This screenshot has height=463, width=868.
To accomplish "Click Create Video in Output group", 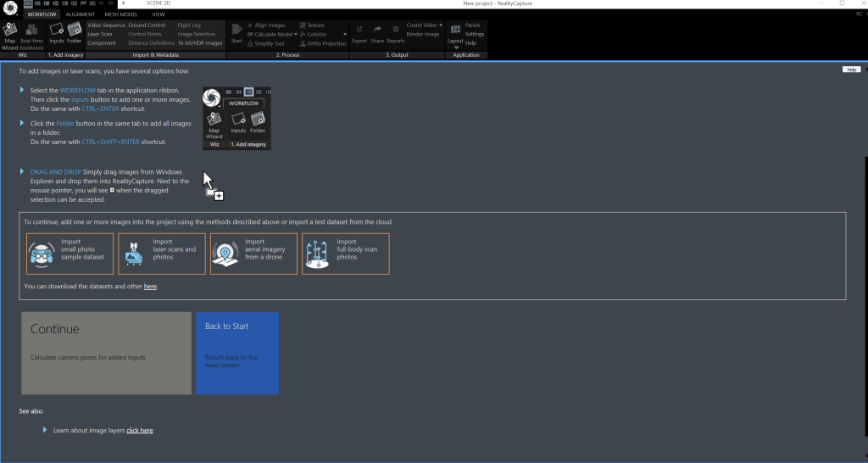I will pos(421,25).
